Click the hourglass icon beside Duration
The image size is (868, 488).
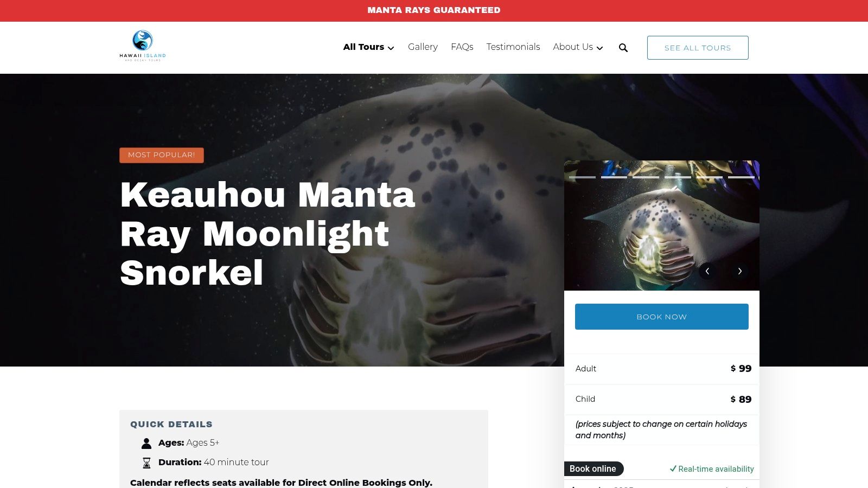pyautogui.click(x=146, y=463)
